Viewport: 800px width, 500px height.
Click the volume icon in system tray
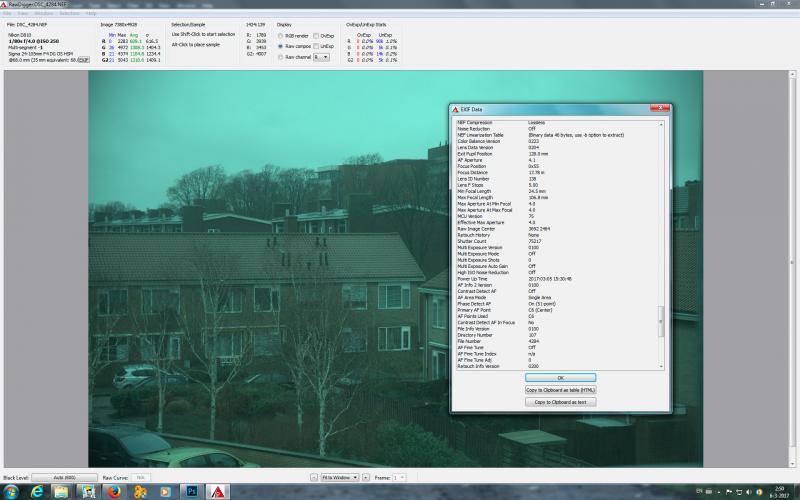pyautogui.click(x=748, y=492)
